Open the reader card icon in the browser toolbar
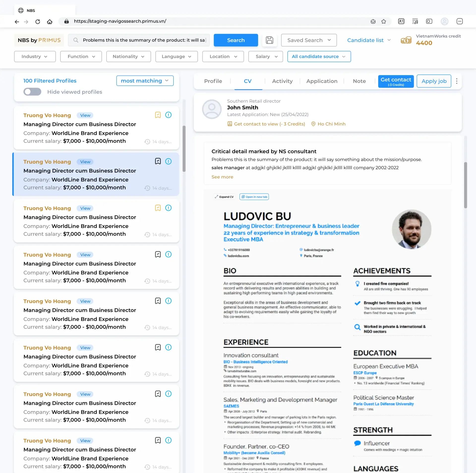 tap(401, 21)
